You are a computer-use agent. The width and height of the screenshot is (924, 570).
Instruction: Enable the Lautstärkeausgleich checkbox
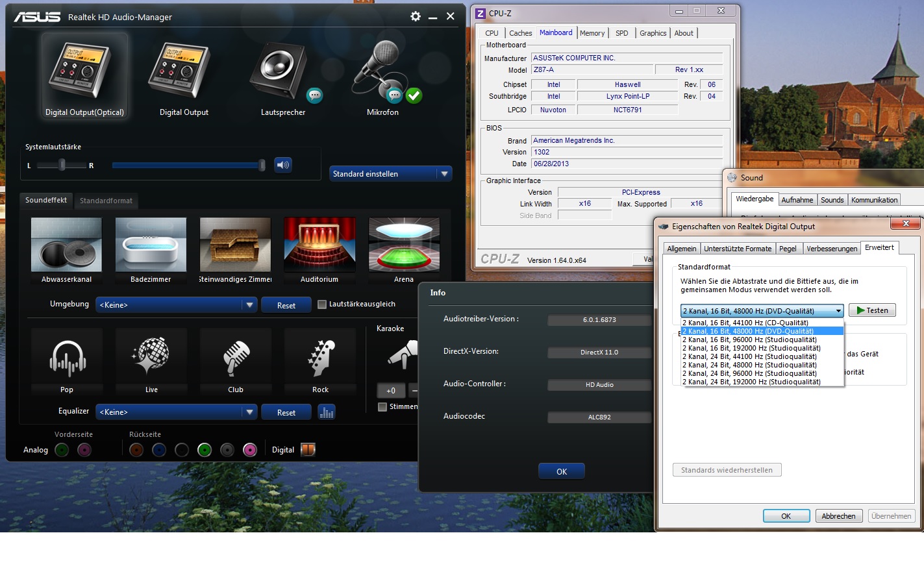tap(322, 304)
